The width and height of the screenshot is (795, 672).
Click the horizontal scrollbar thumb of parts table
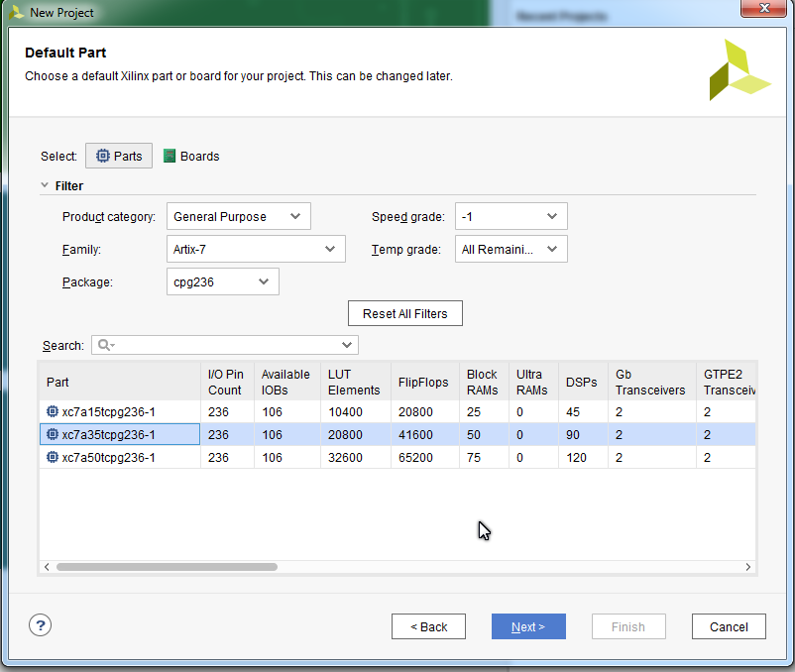(167, 567)
